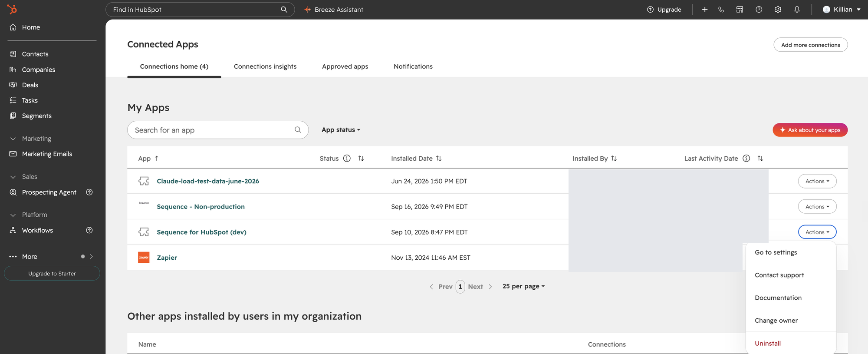
Task: Click the Prospecting Agent sidebar icon
Action: point(13,192)
